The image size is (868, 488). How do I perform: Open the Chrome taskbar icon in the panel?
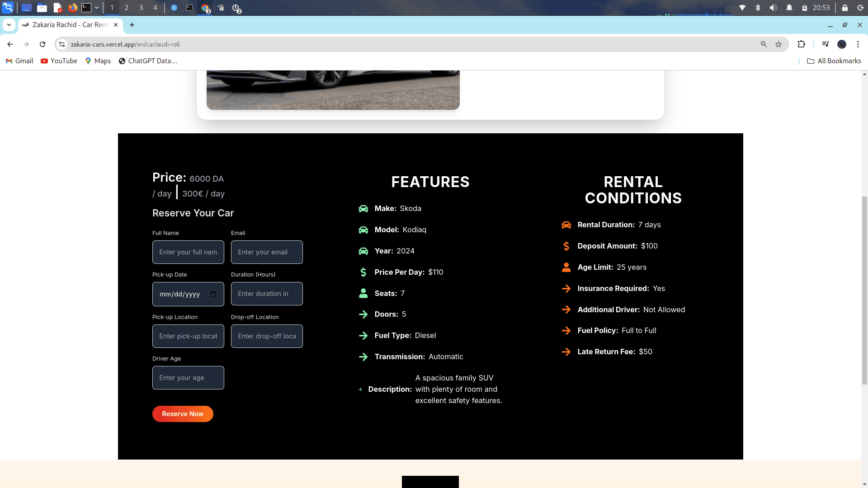tap(205, 8)
